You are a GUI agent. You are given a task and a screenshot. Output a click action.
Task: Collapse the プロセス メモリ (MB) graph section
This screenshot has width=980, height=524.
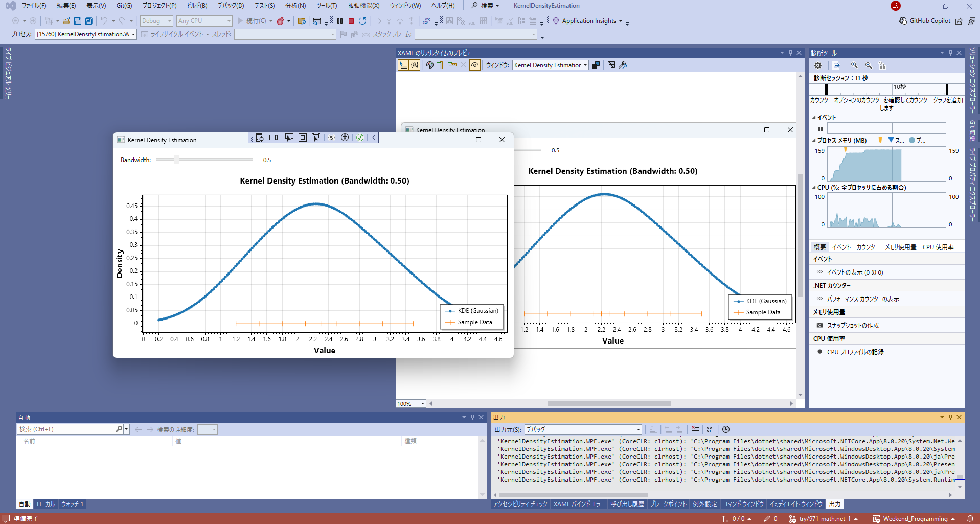[814, 140]
